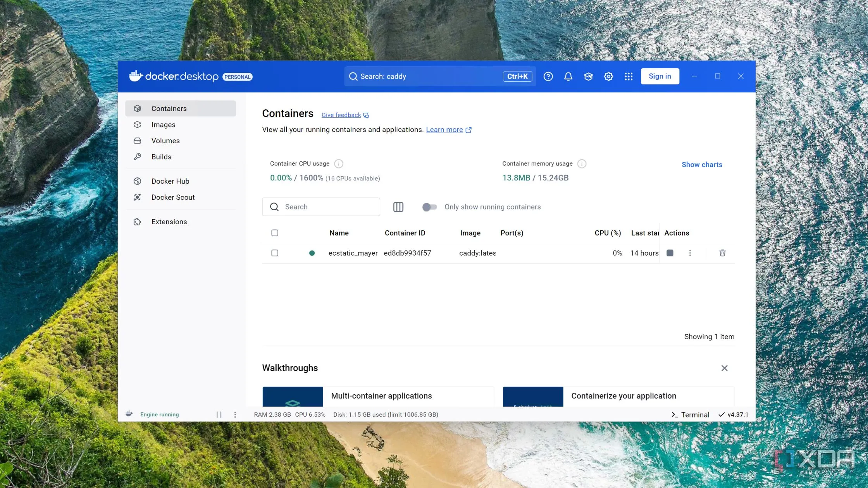Open the apps grid icon
This screenshot has height=488, width=868.
(629, 76)
